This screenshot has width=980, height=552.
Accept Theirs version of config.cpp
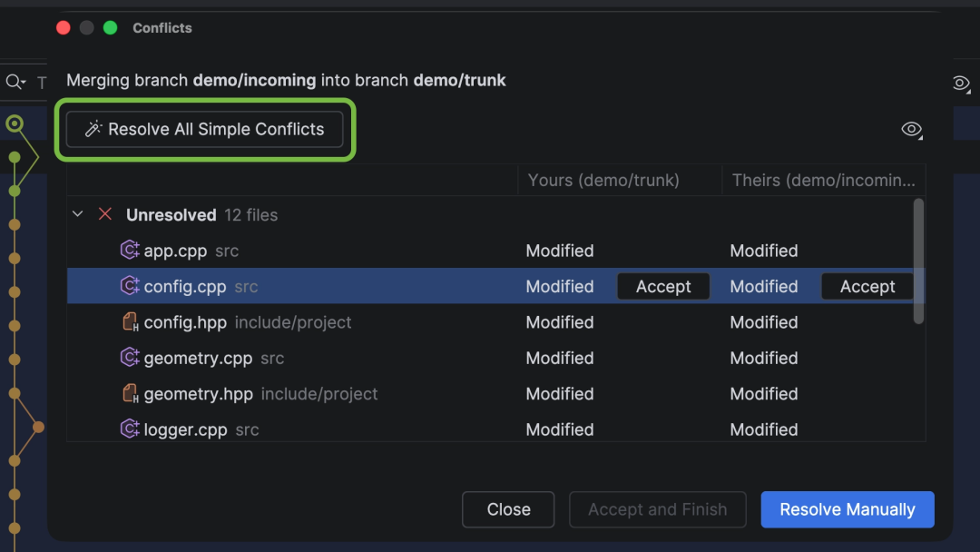867,286
